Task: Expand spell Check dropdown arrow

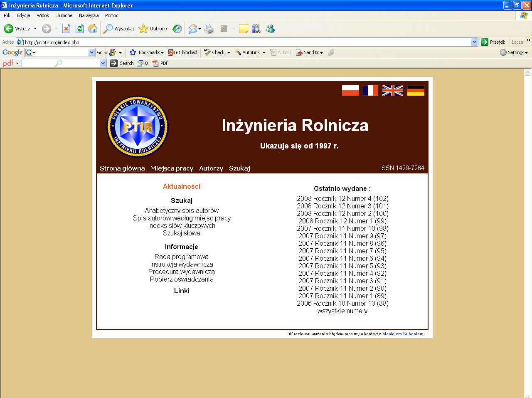Action: (x=229, y=53)
